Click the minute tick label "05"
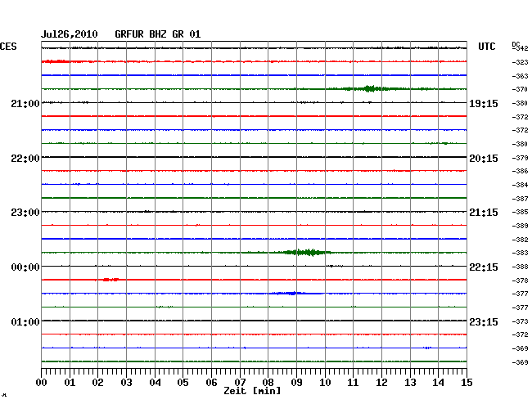 183,382
